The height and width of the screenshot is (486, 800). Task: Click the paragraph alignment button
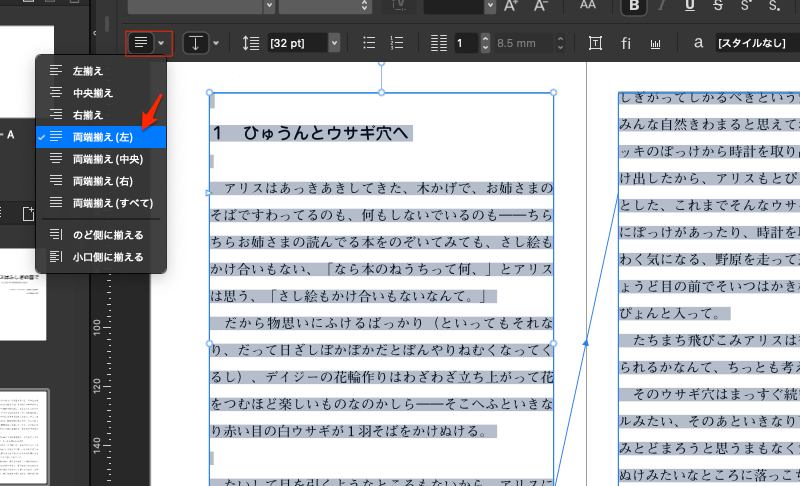(x=141, y=43)
